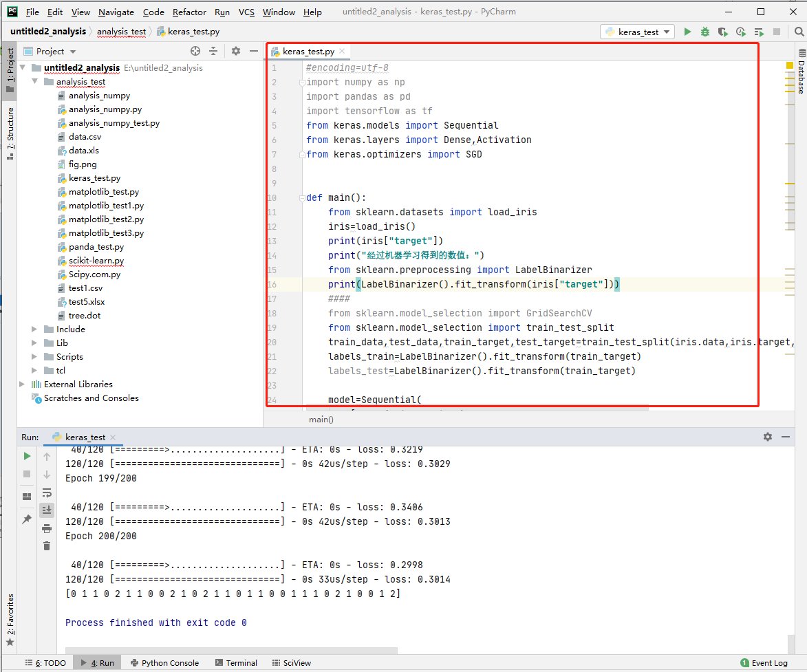Select scikit-learn.py in Project tree
The image size is (807, 672).
coord(96,261)
